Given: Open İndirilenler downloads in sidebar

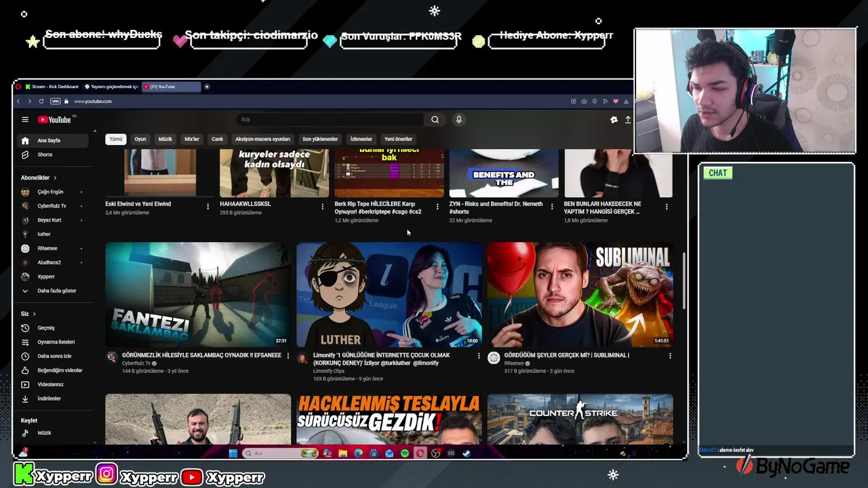Looking at the screenshot, I should 54,399.
